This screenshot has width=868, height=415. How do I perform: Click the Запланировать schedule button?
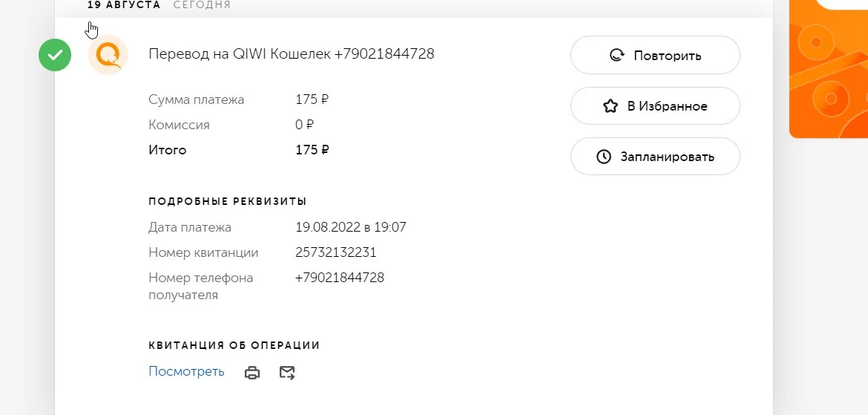click(x=655, y=156)
